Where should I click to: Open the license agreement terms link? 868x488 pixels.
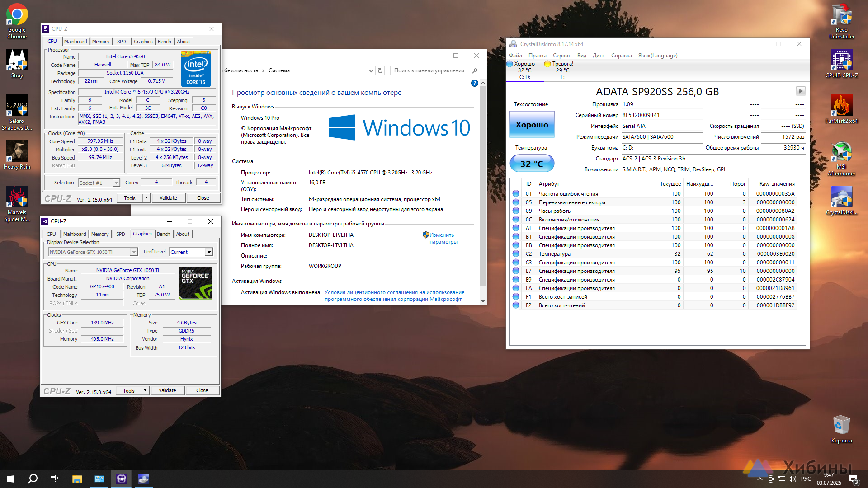[394, 296]
